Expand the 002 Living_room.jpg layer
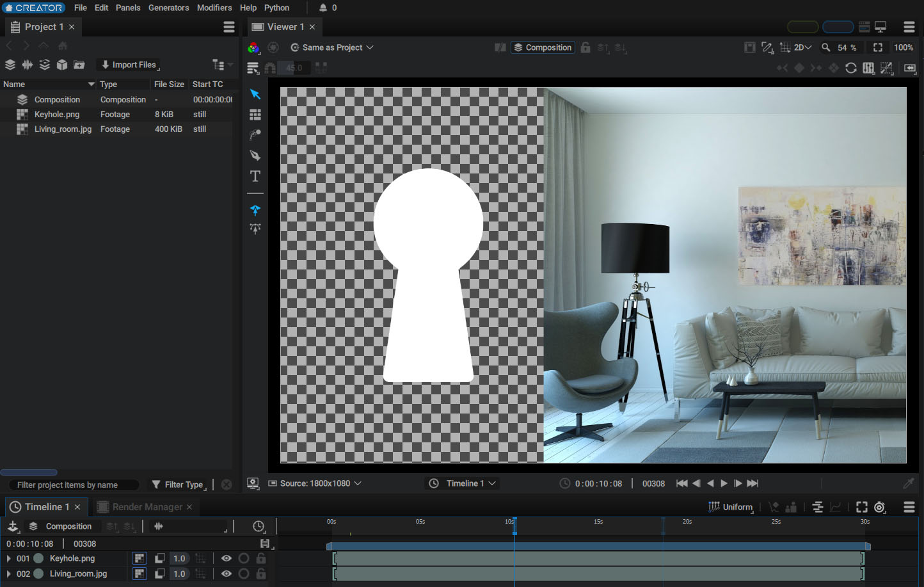 coord(8,574)
